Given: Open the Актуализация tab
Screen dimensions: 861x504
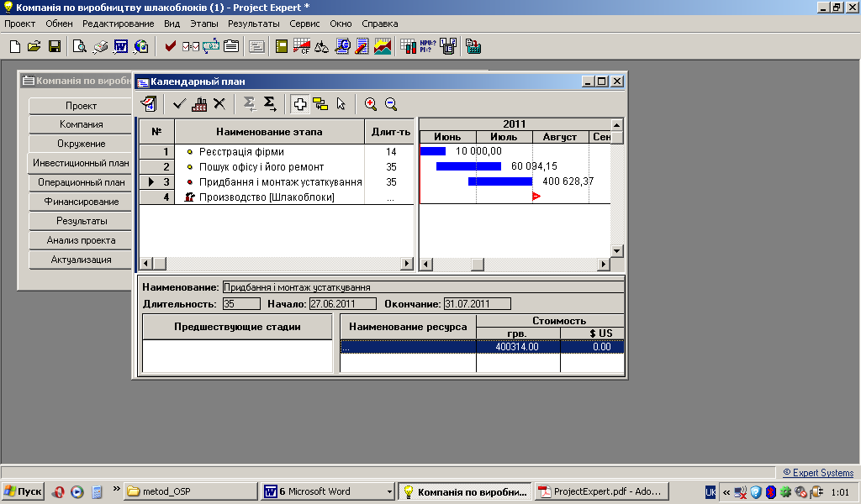Looking at the screenshot, I should tap(81, 260).
